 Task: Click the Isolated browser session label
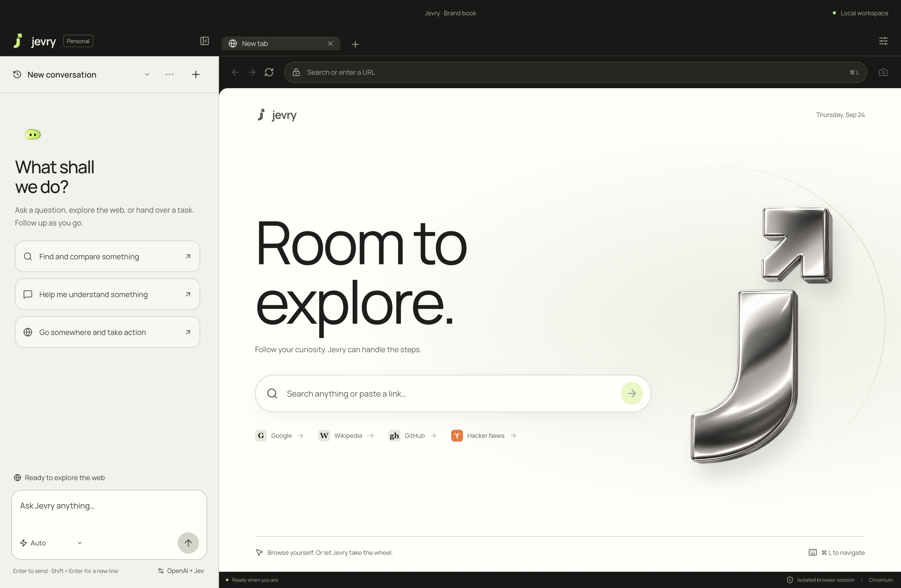coord(826,580)
